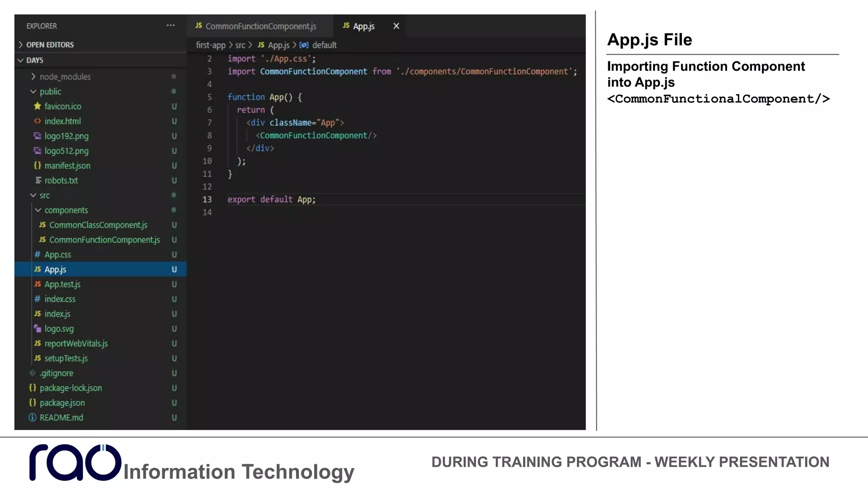Click the App.css hash icon
Image resolution: width=868 pixels, height=488 pixels.
pyautogui.click(x=38, y=254)
